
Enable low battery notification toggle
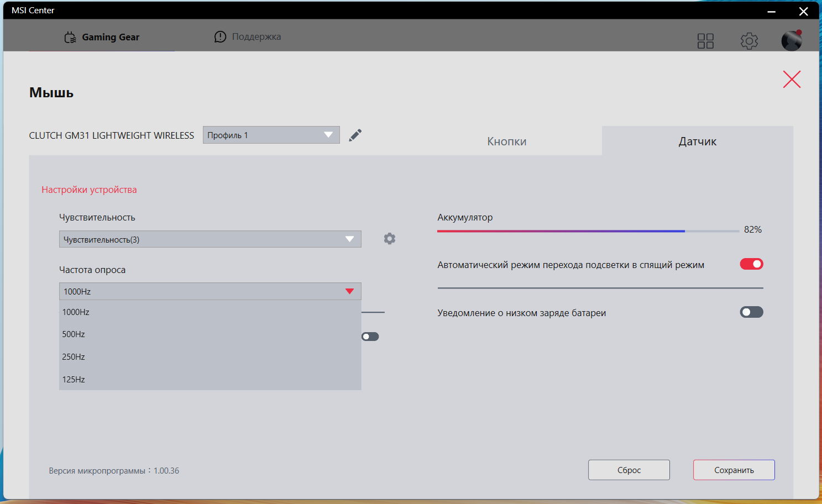tap(751, 312)
